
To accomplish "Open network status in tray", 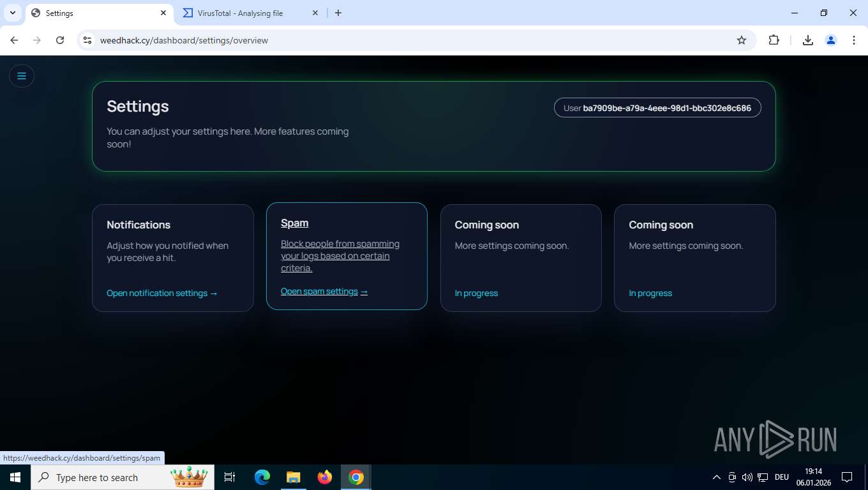I will [762, 477].
